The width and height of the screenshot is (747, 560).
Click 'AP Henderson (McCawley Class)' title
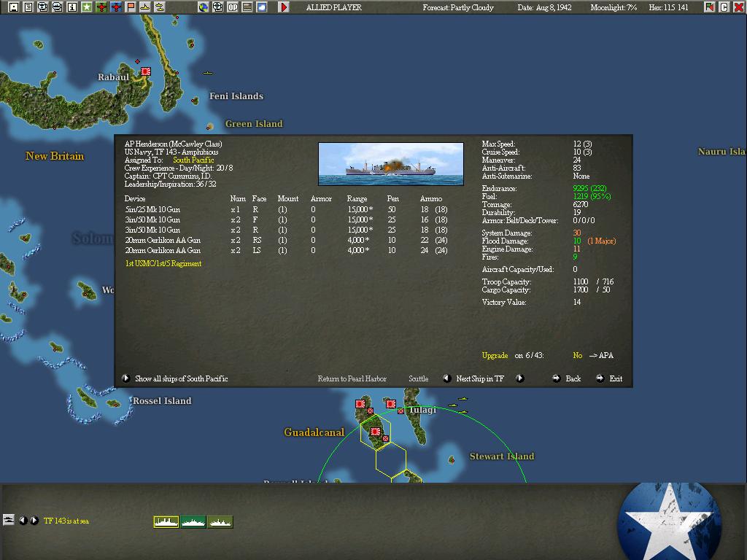[x=174, y=144]
